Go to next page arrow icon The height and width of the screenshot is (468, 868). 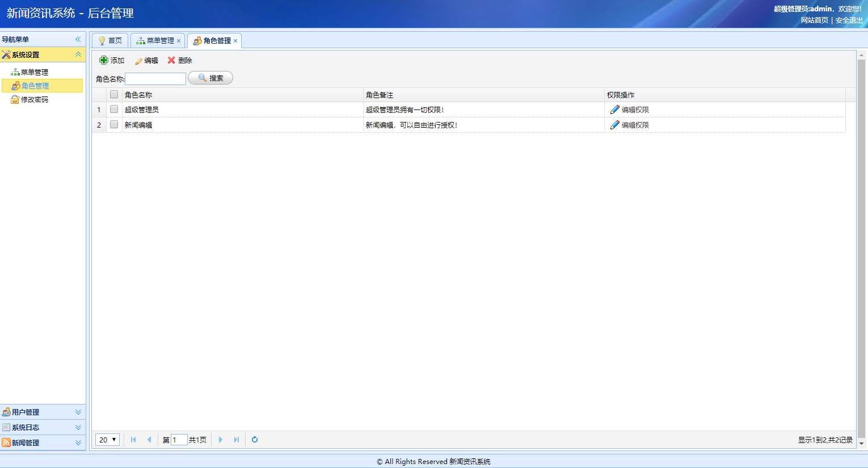[x=221, y=440]
